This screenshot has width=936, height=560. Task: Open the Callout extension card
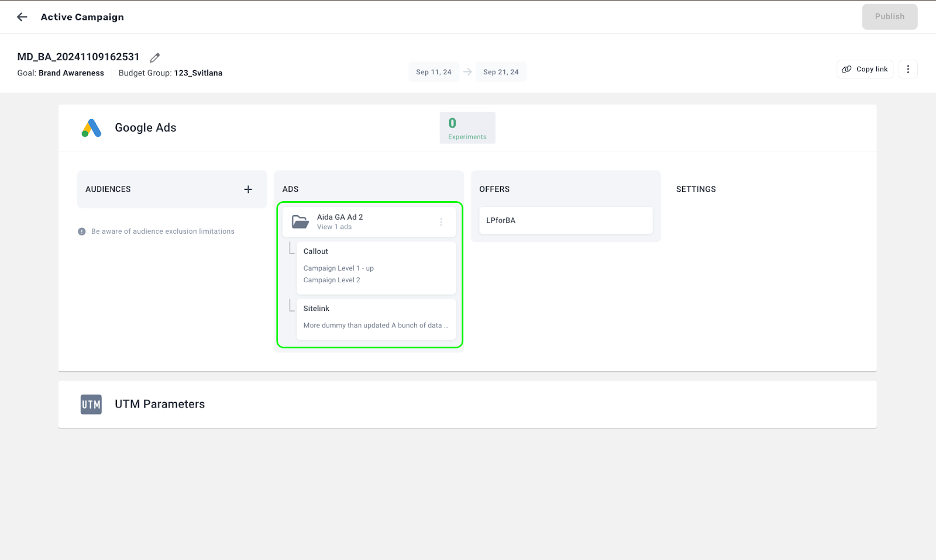click(x=376, y=268)
